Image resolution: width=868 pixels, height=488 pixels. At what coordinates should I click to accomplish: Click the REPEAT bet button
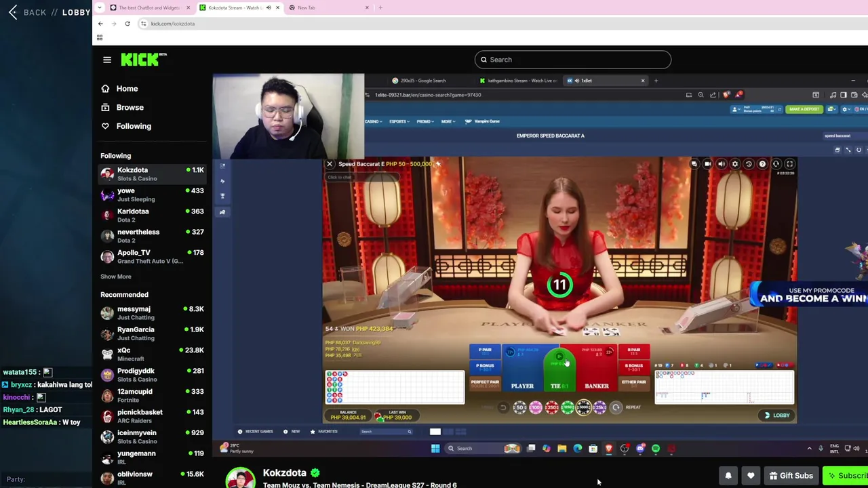(x=616, y=407)
